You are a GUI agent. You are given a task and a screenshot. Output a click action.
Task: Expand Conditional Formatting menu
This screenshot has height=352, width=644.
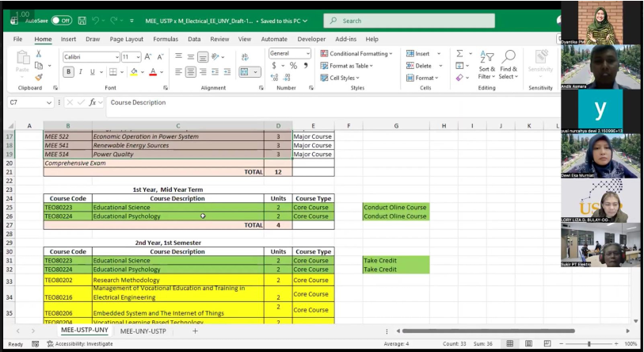pyautogui.click(x=356, y=53)
